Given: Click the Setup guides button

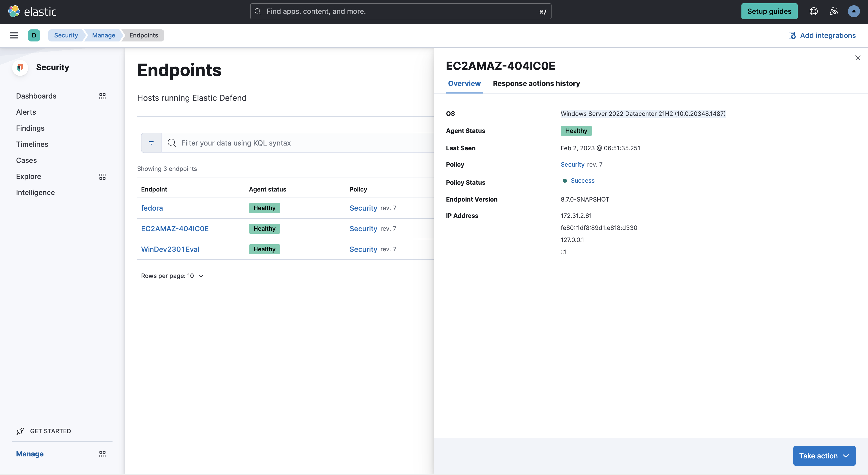Looking at the screenshot, I should [769, 11].
